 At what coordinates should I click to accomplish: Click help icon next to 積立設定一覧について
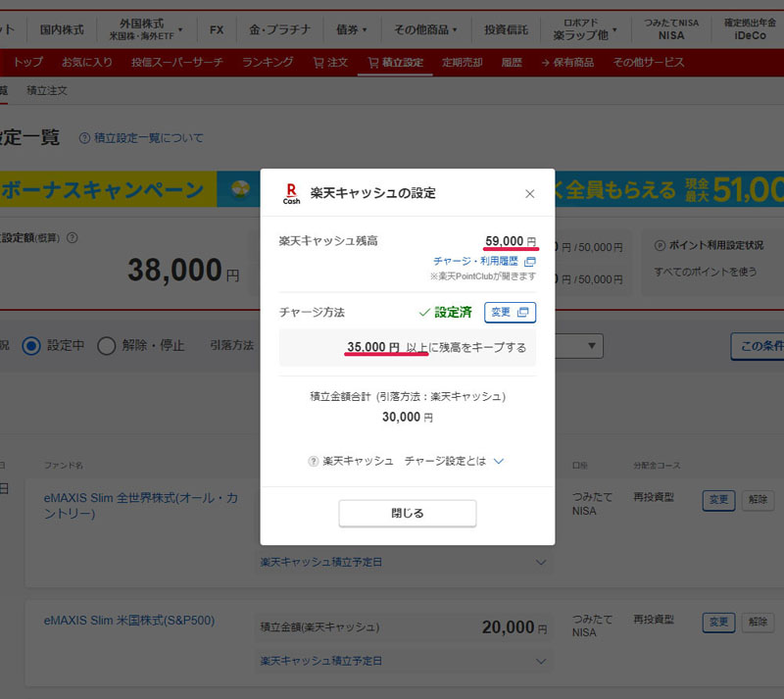tap(84, 138)
